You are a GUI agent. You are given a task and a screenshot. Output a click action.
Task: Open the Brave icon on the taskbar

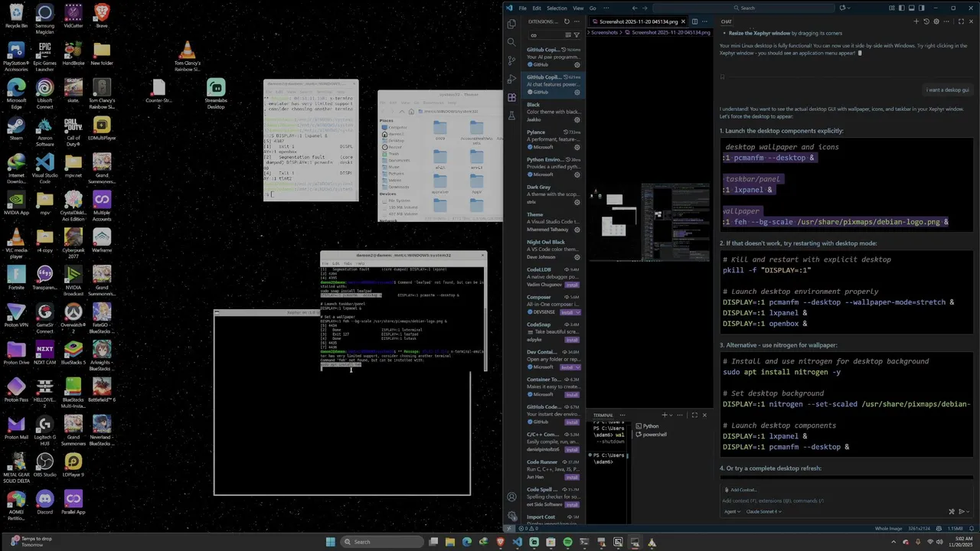point(500,542)
